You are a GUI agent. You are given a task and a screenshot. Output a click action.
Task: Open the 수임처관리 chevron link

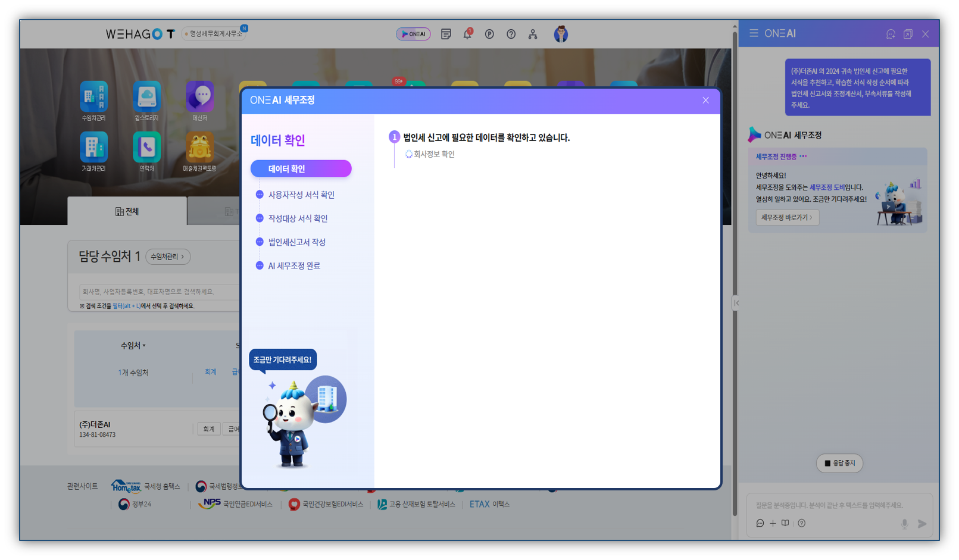[167, 256]
